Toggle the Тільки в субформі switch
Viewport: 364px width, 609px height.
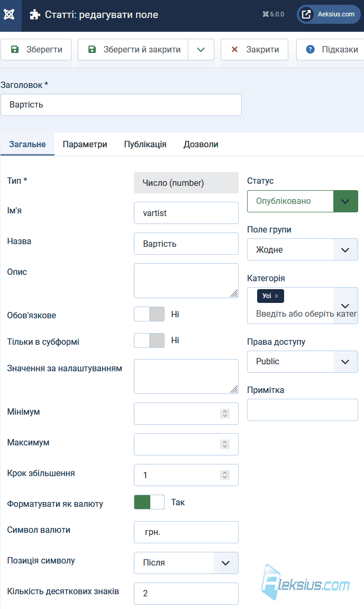[149, 340]
